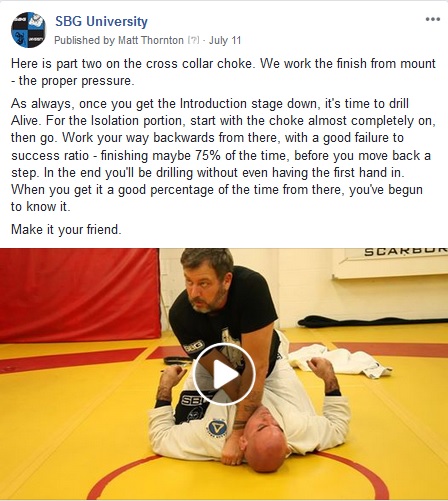Open the July 11 timestamp link

225,40
